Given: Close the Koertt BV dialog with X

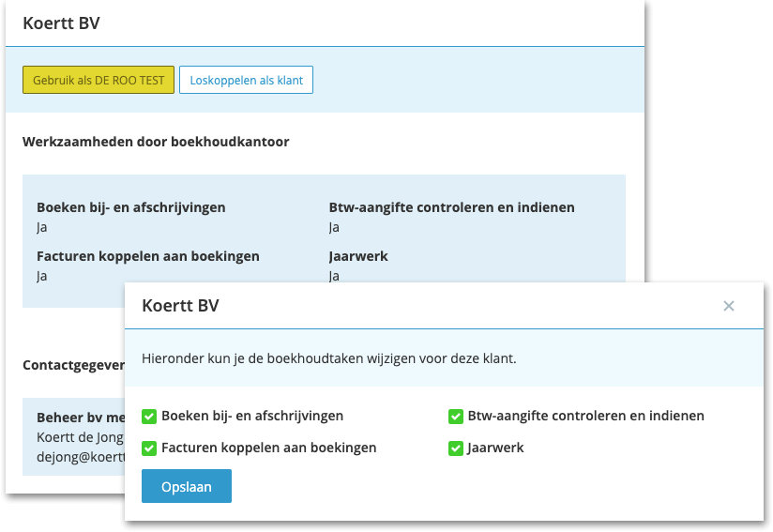Looking at the screenshot, I should coord(728,306).
